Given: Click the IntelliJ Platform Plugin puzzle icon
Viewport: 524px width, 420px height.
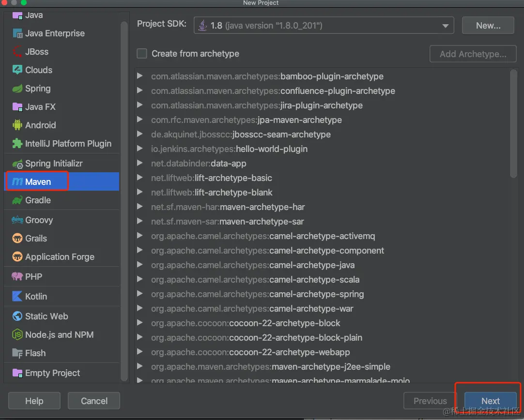Looking at the screenshot, I should [x=17, y=144].
